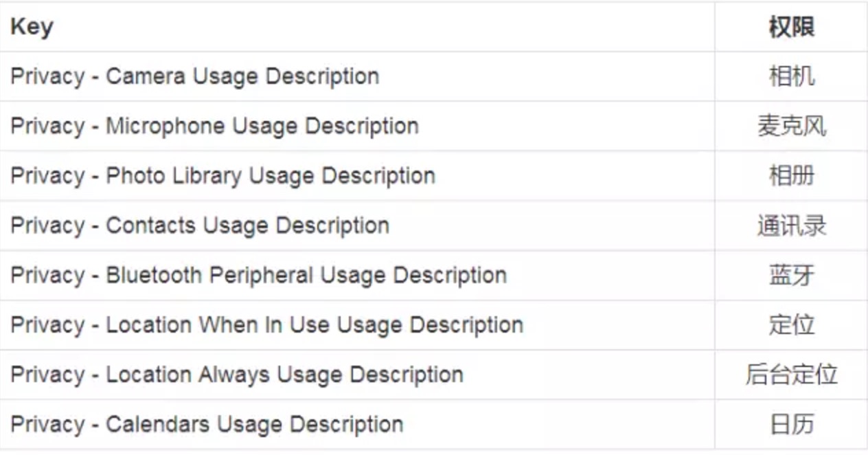Select Privacy - Contacts Usage Description row
The height and width of the screenshot is (455, 868).
200,225
